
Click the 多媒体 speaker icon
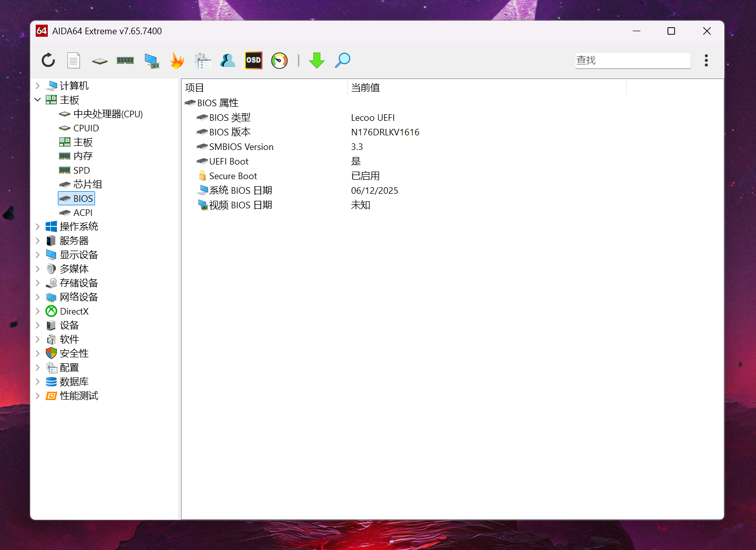pos(51,269)
